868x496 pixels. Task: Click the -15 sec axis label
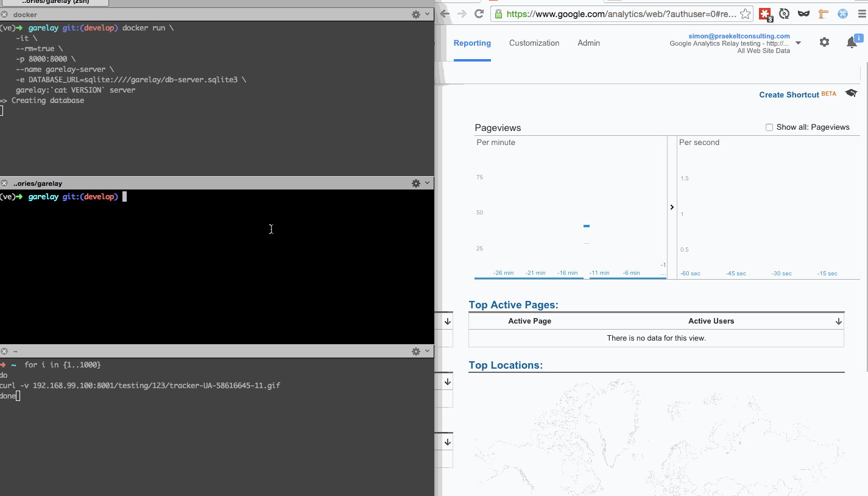click(827, 274)
